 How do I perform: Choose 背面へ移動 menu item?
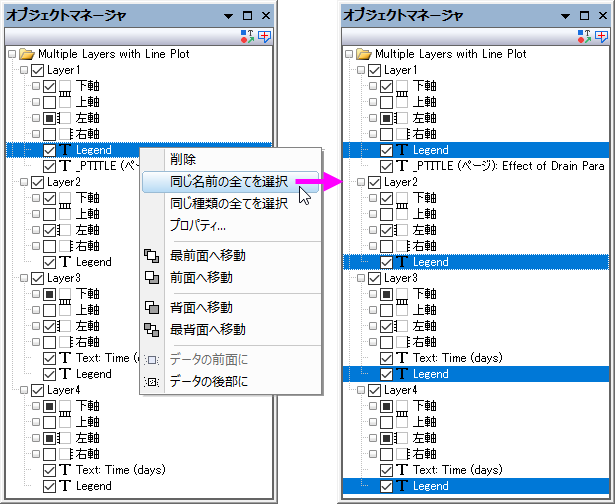tap(231, 307)
